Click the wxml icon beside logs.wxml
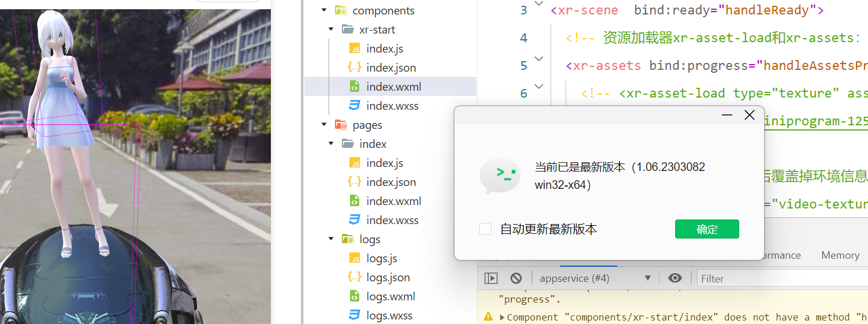The width and height of the screenshot is (868, 324). [x=355, y=296]
